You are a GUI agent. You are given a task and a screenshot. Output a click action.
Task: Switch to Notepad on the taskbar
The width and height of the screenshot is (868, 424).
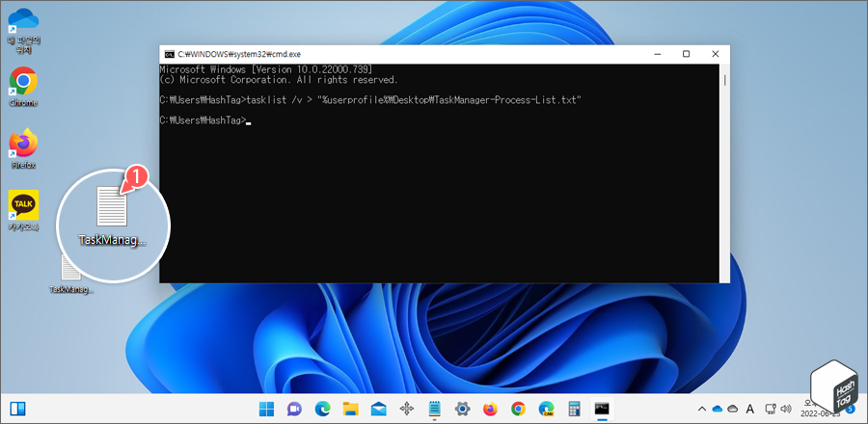435,410
